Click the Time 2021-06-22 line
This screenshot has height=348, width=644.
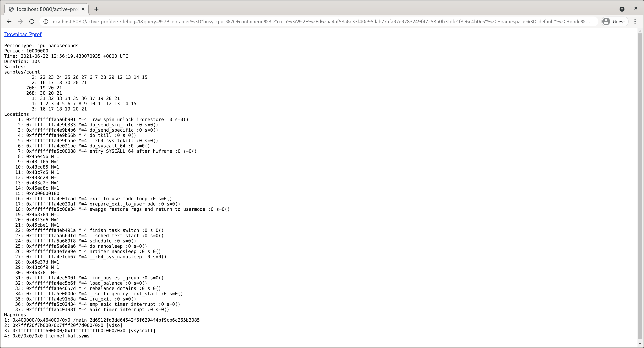tap(66, 56)
